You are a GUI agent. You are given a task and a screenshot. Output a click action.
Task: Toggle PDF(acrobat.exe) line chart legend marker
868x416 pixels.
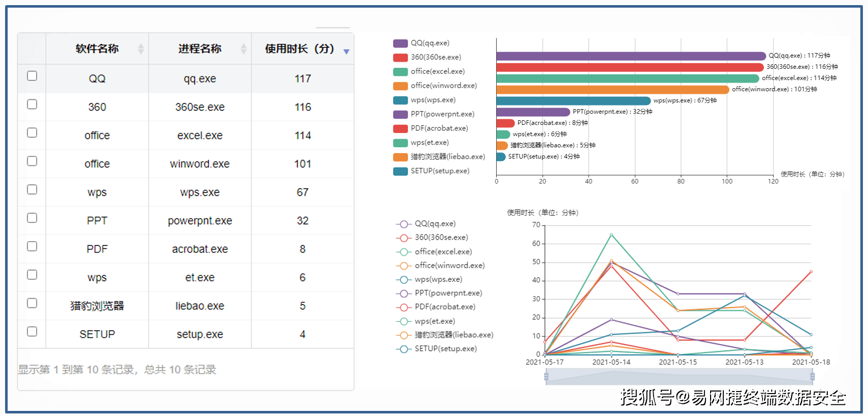pyautogui.click(x=403, y=307)
